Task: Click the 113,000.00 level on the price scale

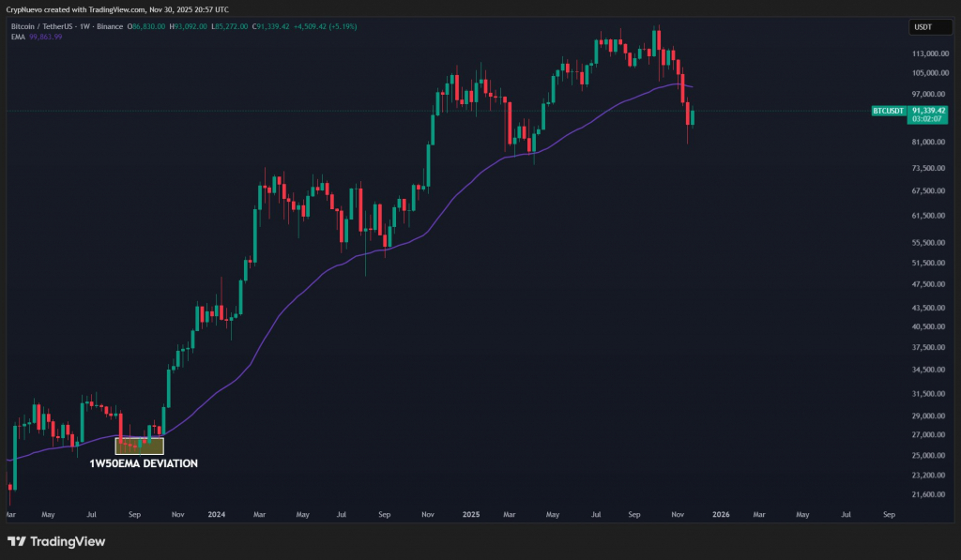Action: coord(929,53)
